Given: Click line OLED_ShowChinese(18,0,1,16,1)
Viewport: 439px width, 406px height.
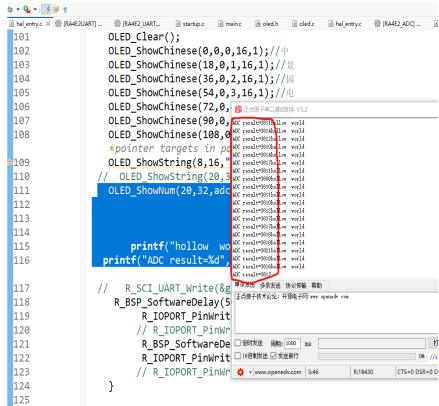Looking at the screenshot, I should (x=191, y=65).
